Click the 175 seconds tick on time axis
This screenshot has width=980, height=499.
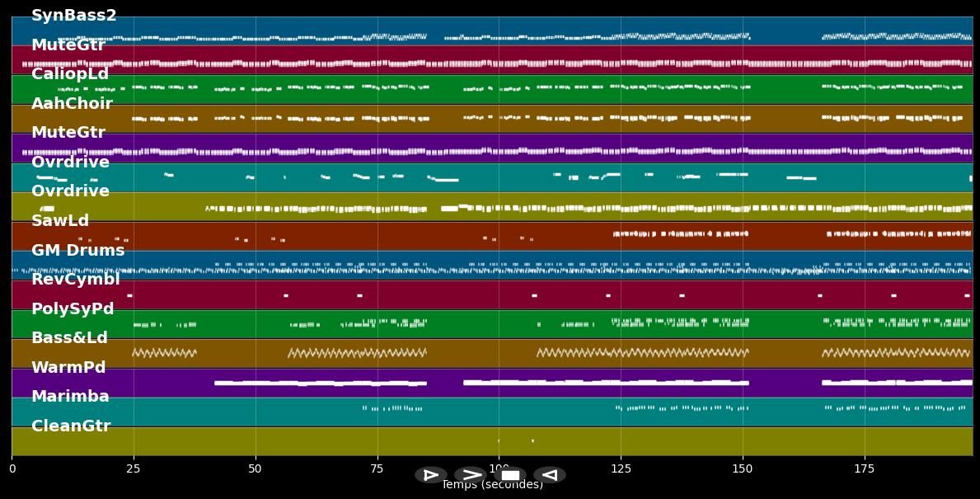click(x=865, y=469)
